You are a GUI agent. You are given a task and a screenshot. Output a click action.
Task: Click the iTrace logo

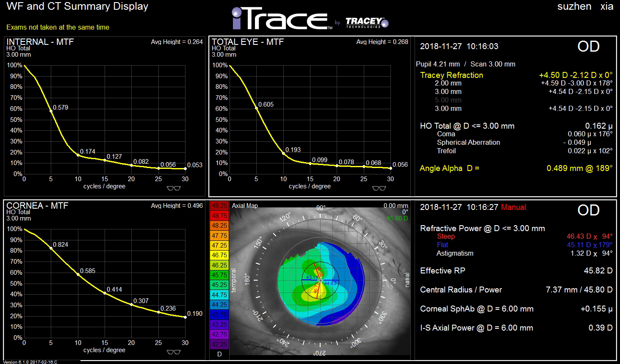(282, 19)
